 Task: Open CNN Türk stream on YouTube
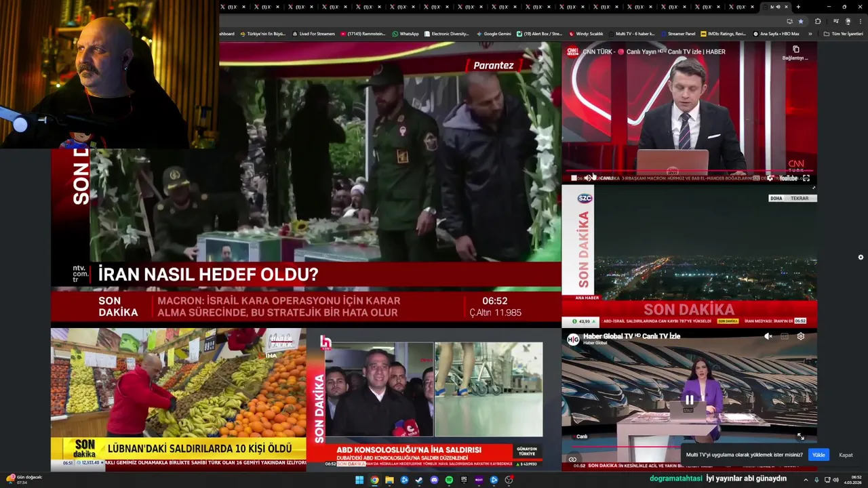pyautogui.click(x=788, y=178)
